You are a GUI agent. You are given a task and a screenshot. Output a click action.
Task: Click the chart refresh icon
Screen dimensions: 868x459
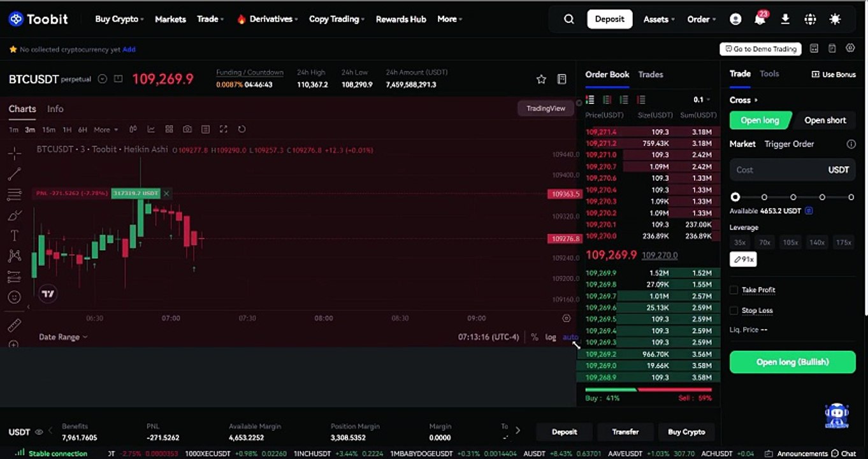coord(242,129)
